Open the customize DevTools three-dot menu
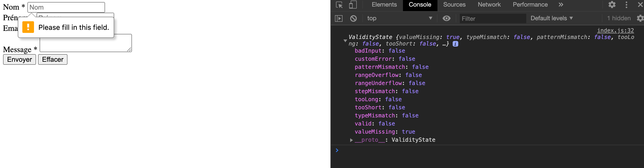The image size is (644, 168). [626, 5]
